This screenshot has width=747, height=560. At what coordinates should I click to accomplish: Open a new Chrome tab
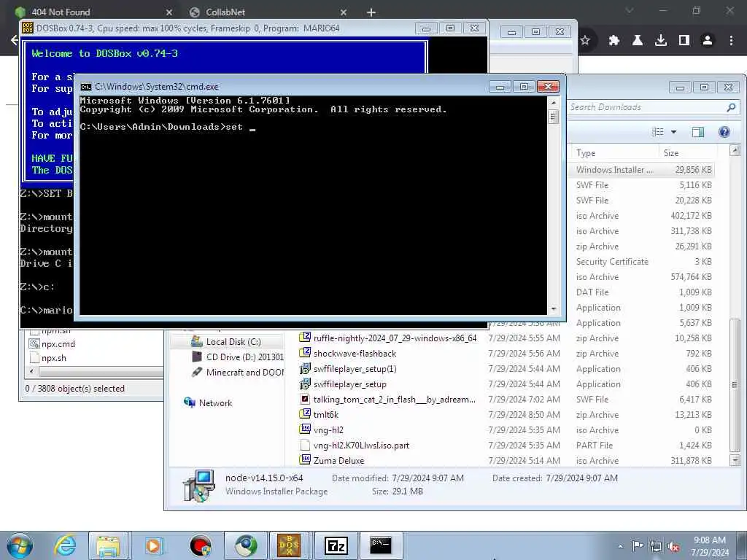pos(371,12)
